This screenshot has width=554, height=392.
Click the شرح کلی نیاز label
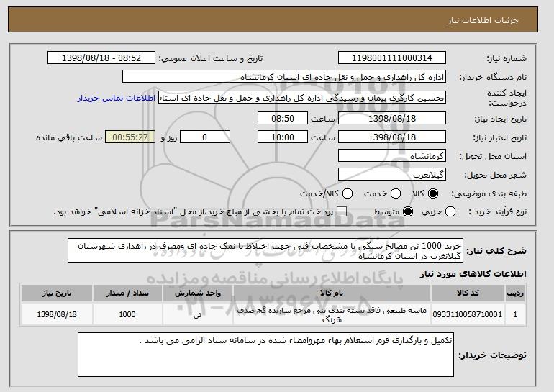tap(496, 251)
